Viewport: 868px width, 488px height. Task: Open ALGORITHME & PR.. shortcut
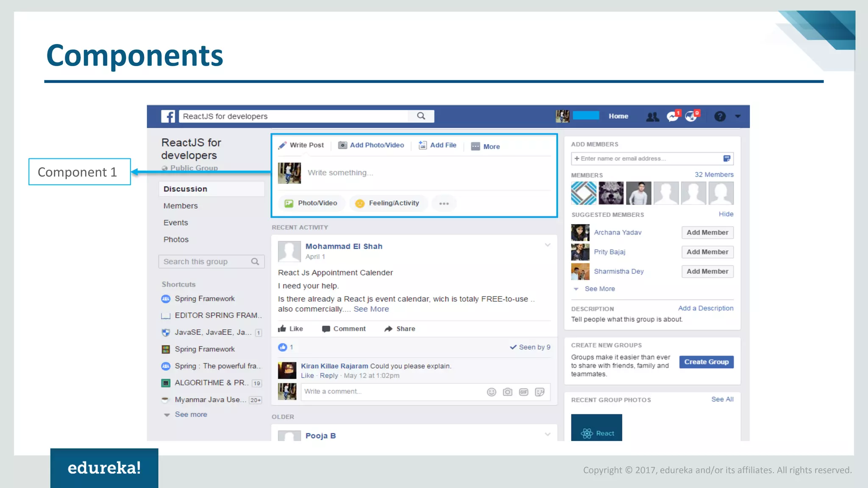pyautogui.click(x=212, y=383)
